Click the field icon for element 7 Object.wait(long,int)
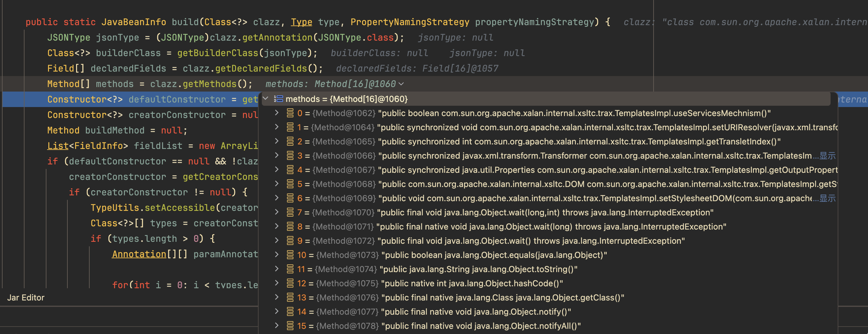This screenshot has width=868, height=334. (290, 212)
